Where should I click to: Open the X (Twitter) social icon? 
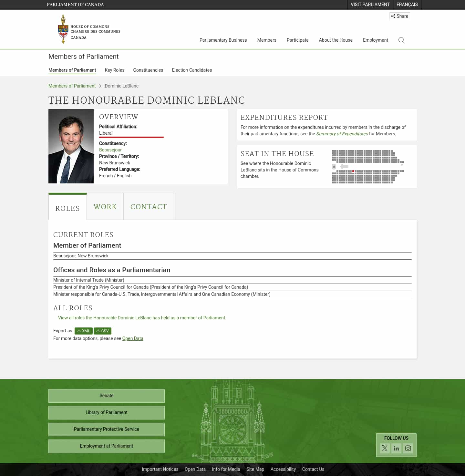click(x=385, y=448)
